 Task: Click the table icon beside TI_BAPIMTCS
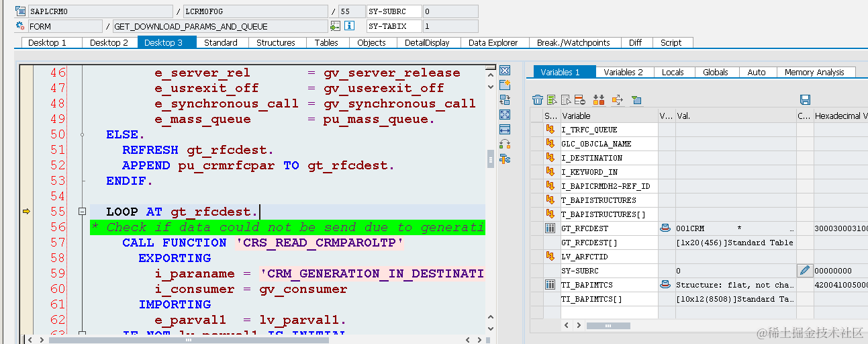550,285
